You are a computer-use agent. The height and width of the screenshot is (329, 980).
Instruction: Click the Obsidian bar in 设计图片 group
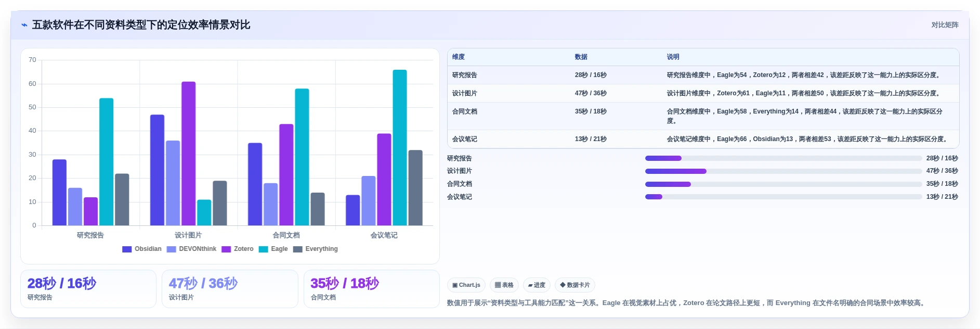pos(157,170)
